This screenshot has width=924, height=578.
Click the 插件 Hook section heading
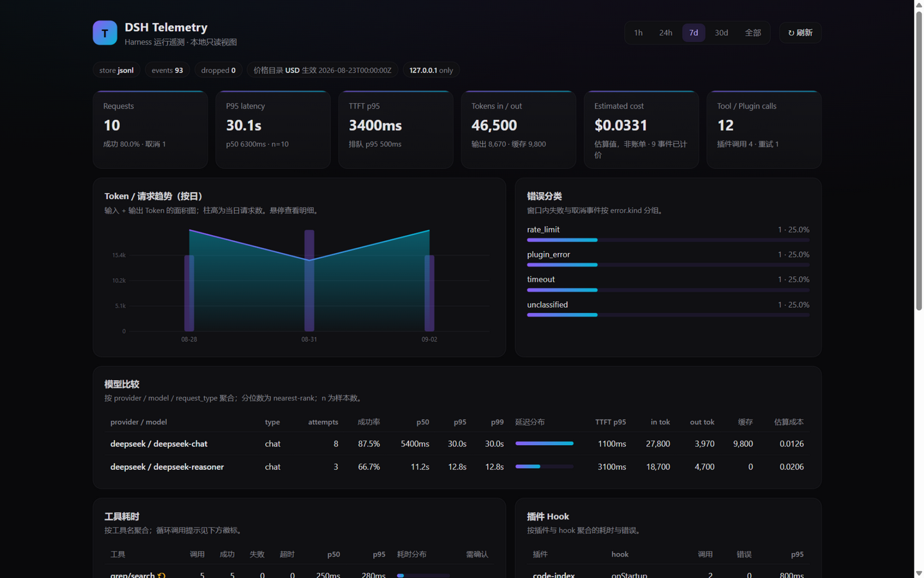tap(548, 516)
